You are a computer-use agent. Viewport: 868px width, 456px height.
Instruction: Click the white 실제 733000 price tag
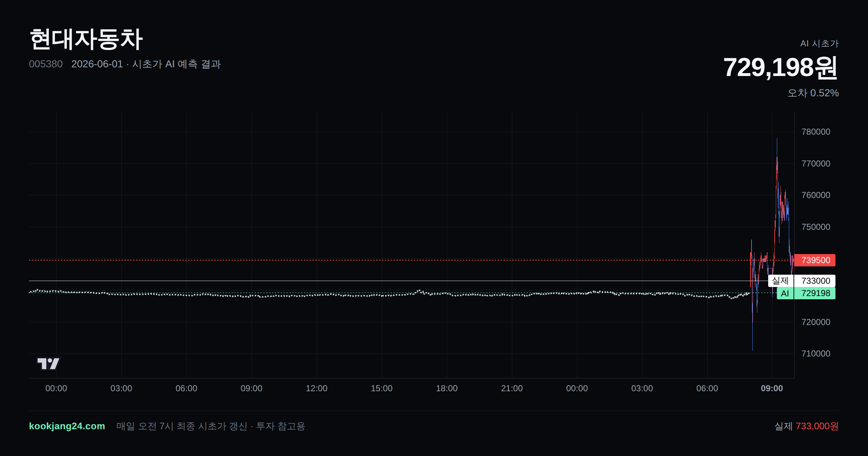click(x=802, y=281)
